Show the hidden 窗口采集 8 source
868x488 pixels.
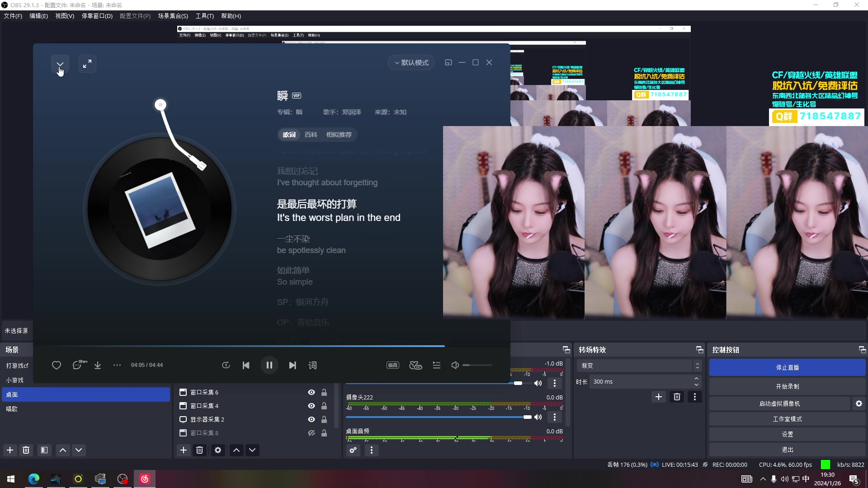click(311, 433)
